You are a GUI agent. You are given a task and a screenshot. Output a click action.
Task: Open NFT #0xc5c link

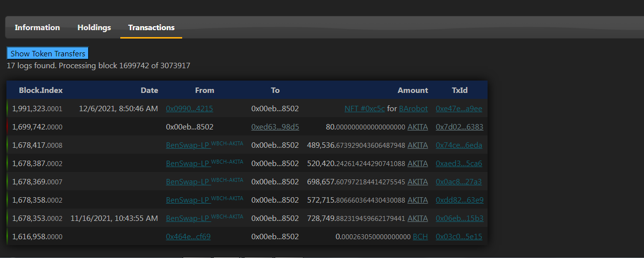coord(365,108)
